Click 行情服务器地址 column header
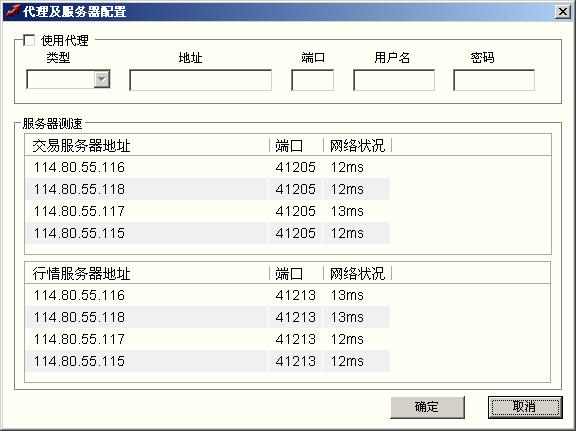 [147, 273]
